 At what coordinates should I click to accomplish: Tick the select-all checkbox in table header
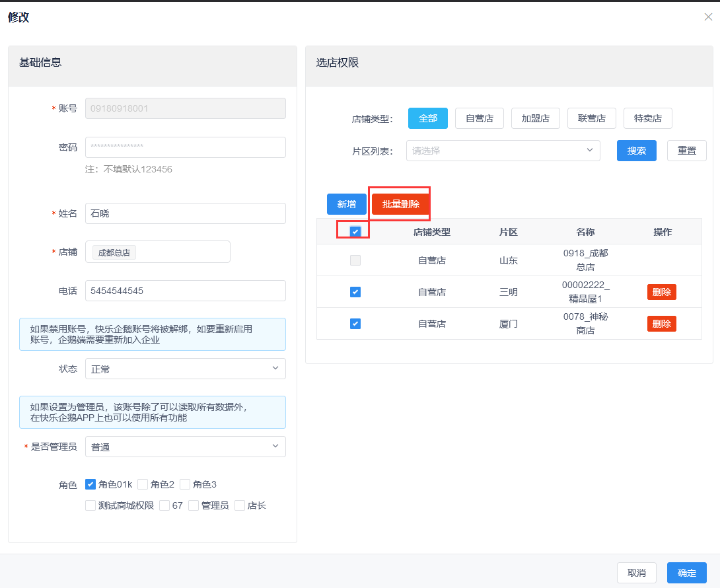[355, 232]
